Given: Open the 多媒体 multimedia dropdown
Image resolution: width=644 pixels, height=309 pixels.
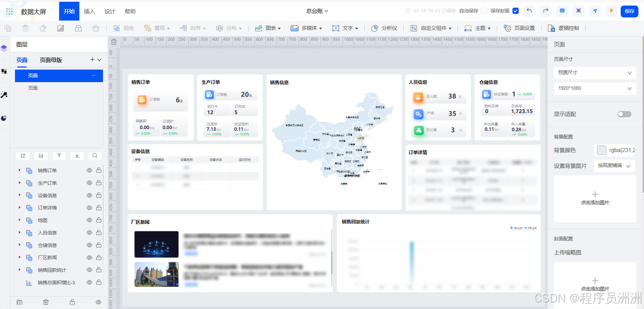Looking at the screenshot, I should click(306, 28).
